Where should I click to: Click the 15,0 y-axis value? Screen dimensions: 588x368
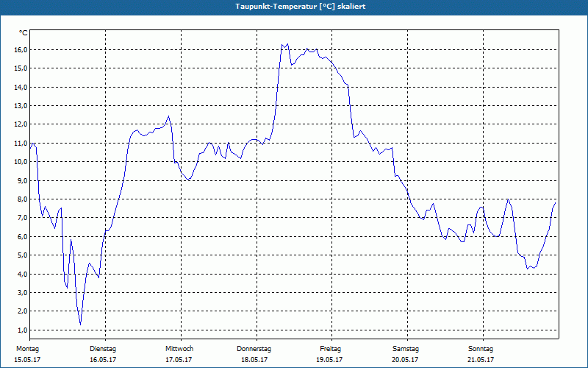tap(21, 68)
